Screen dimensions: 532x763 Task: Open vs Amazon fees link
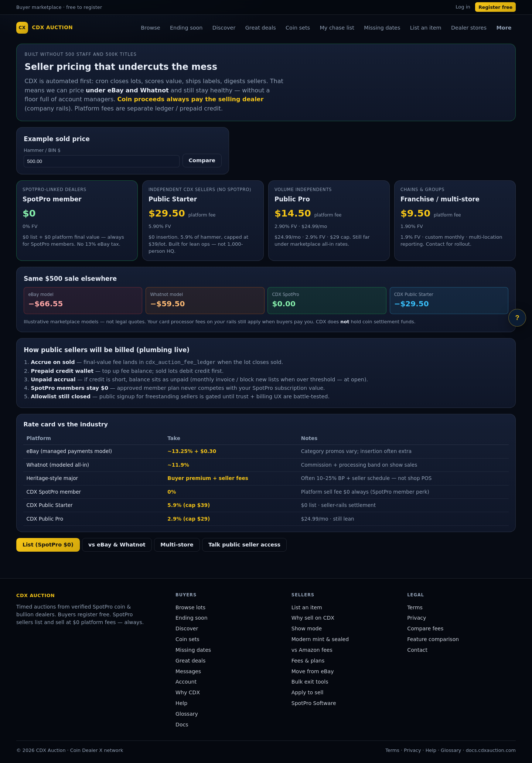pyautogui.click(x=312, y=650)
